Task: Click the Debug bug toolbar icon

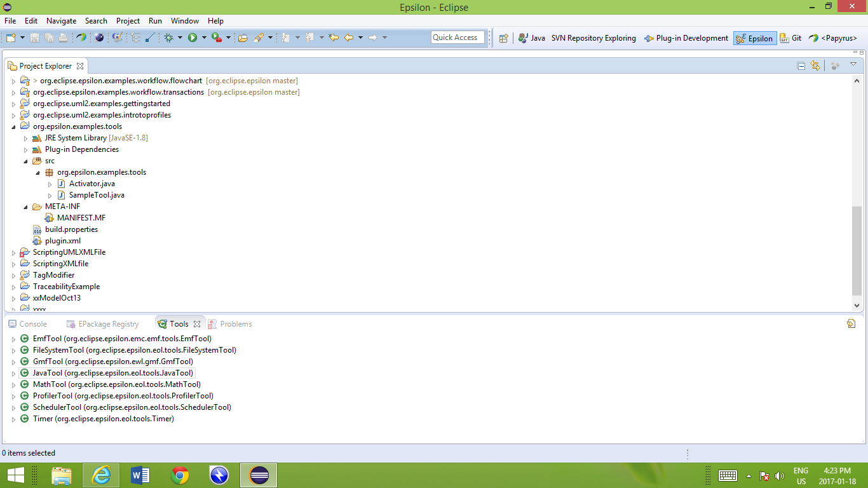Action: pyautogui.click(x=169, y=38)
